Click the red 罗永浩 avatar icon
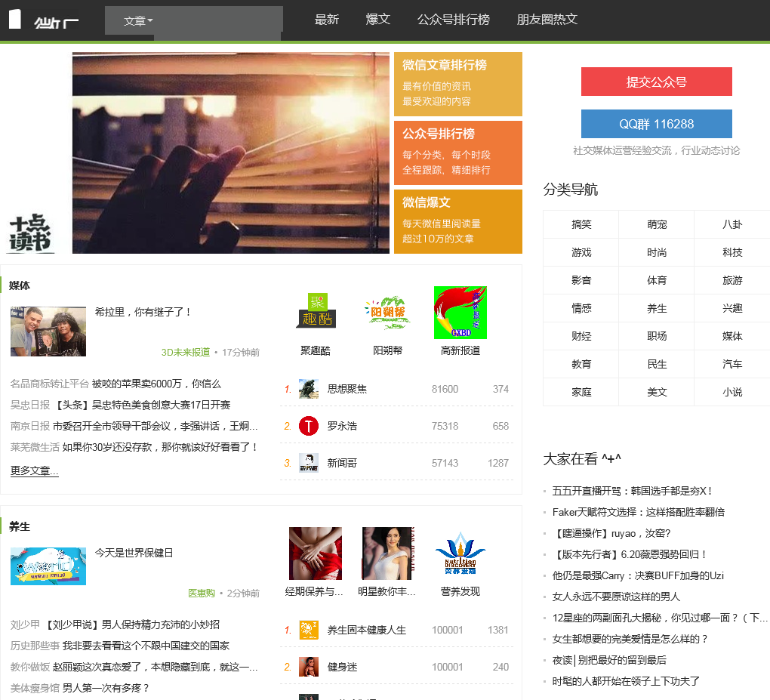Image resolution: width=770 pixels, height=700 pixels. [x=309, y=426]
